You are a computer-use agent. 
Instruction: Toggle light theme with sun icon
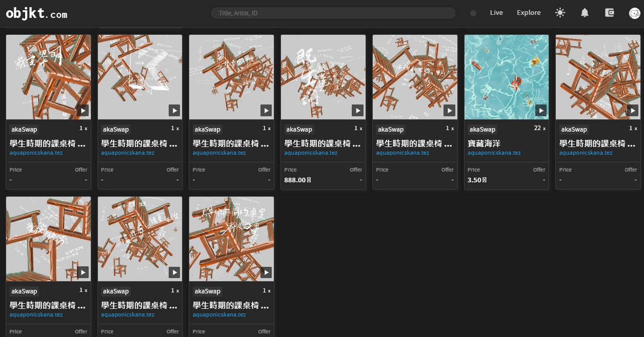click(x=560, y=13)
